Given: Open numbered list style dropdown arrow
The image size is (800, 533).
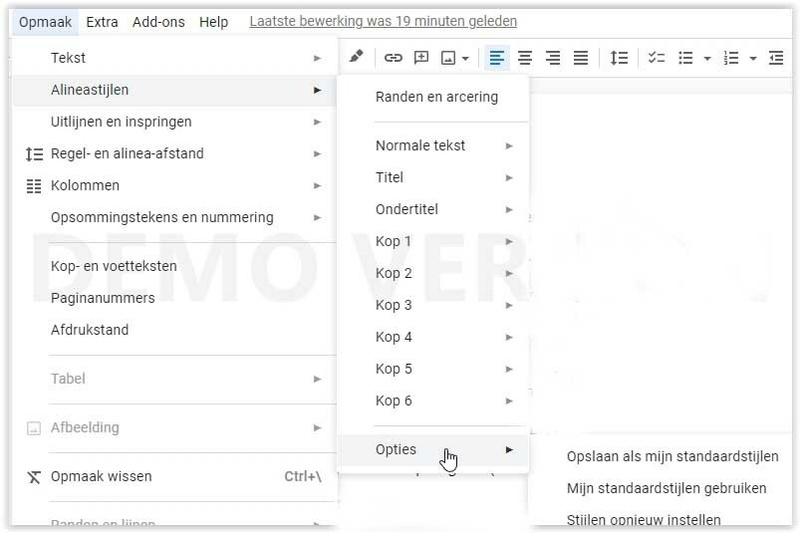Looking at the screenshot, I should click(x=753, y=59).
